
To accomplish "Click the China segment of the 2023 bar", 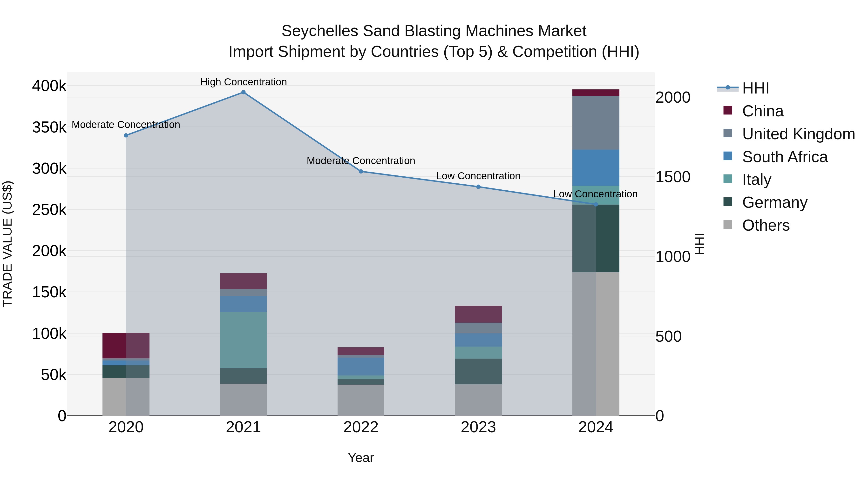I will point(478,314).
